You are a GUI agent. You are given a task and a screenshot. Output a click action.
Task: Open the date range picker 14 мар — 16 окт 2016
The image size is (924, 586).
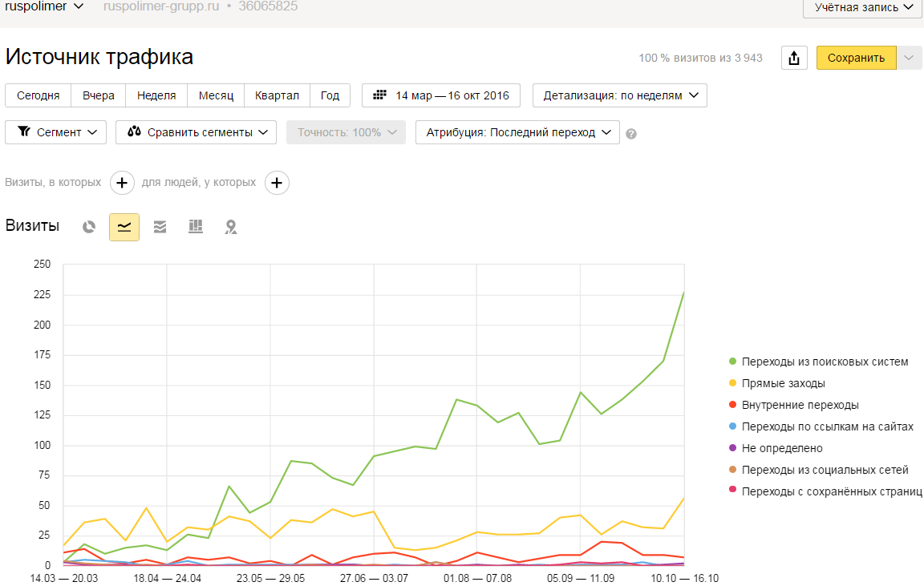pyautogui.click(x=441, y=95)
